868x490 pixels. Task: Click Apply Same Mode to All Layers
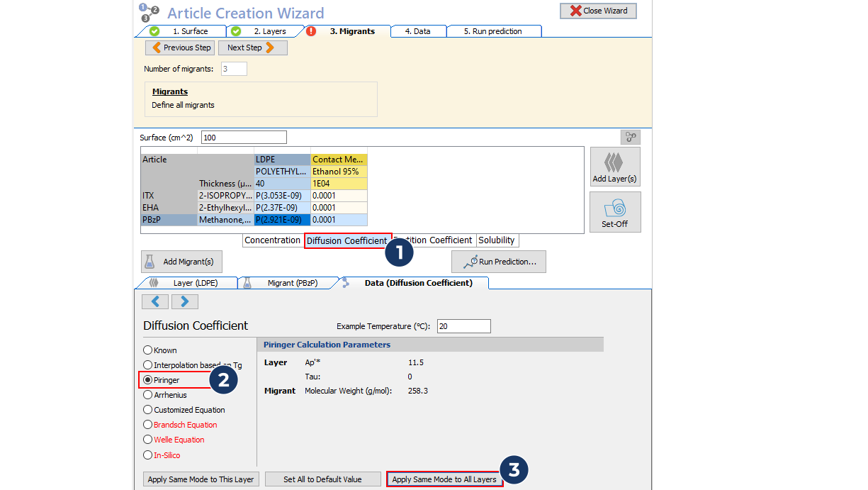(444, 479)
